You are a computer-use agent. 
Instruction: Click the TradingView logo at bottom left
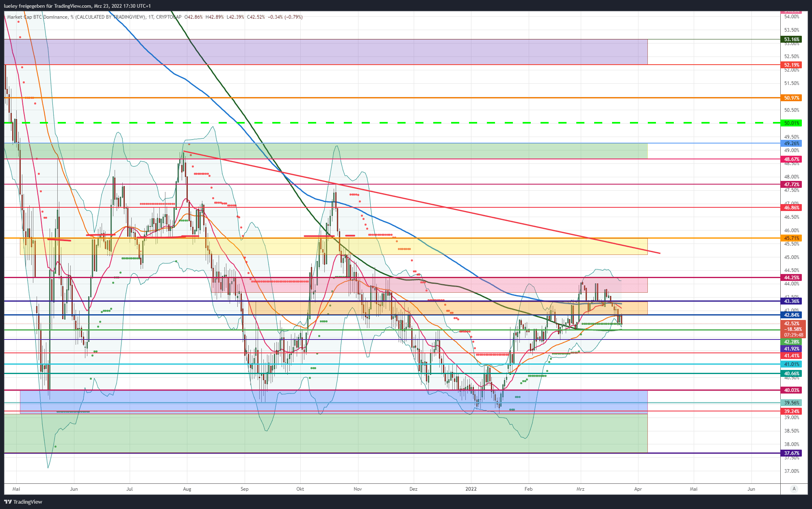click(x=23, y=502)
